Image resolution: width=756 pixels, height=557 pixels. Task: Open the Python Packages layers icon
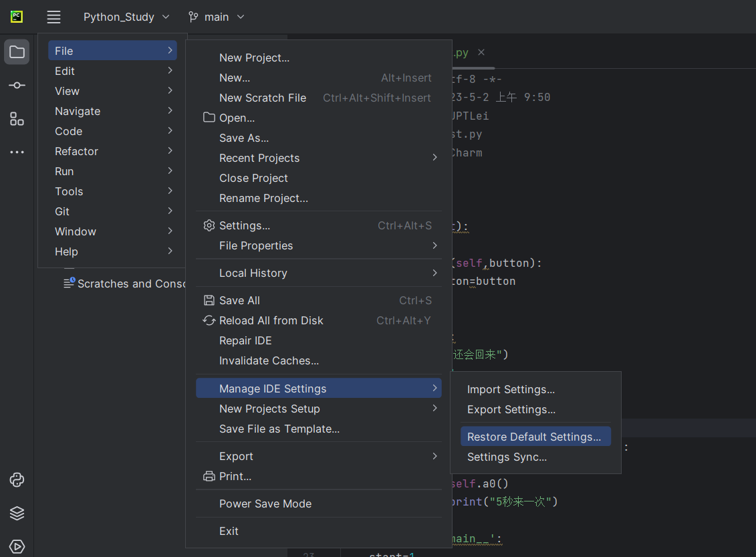coord(17,513)
